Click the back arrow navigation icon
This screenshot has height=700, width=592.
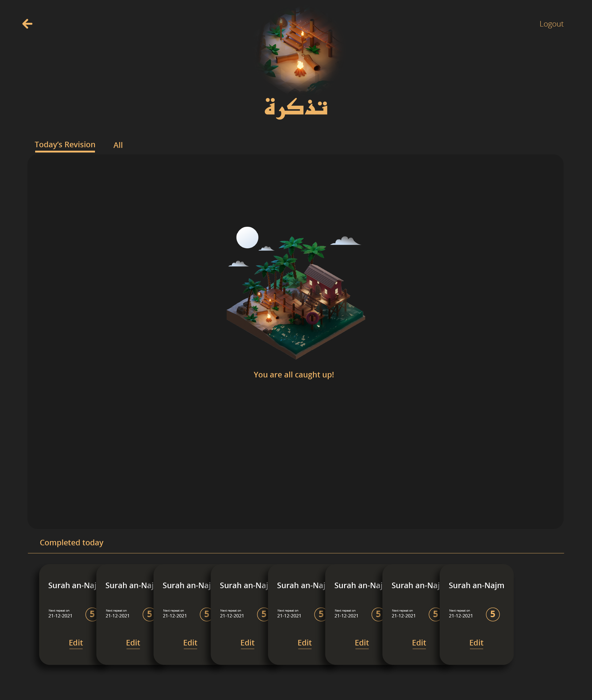28,23
